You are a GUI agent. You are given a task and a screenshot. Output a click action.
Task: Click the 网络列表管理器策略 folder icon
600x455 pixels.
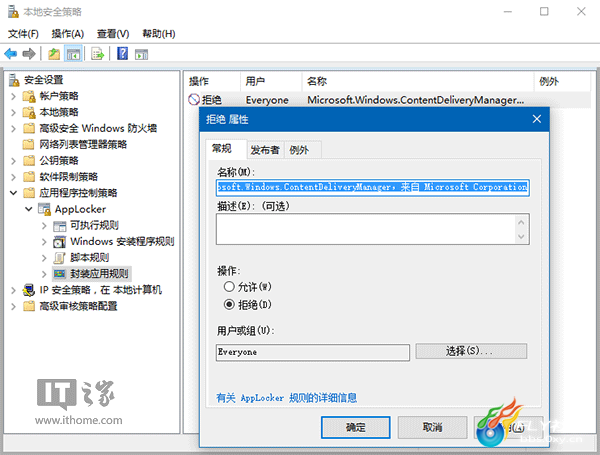[29, 144]
